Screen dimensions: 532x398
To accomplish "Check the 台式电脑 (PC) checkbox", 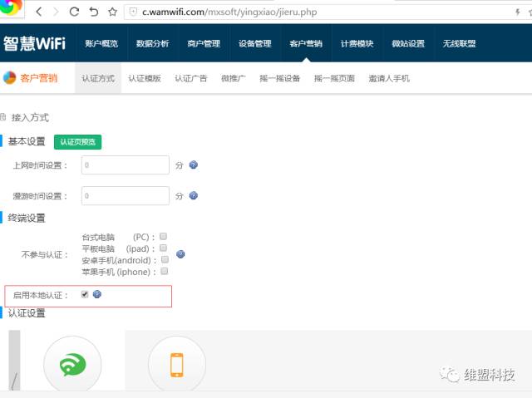I will pyautogui.click(x=164, y=236).
